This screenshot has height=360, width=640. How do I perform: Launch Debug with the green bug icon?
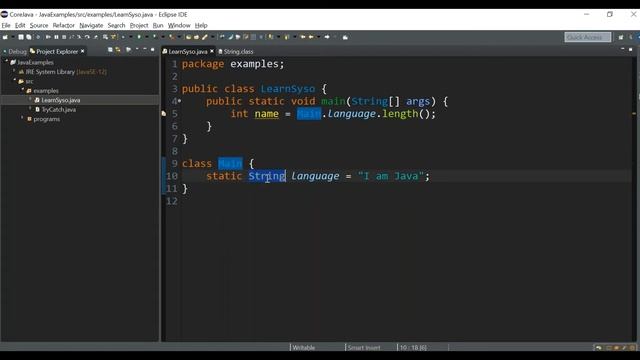tap(123, 37)
